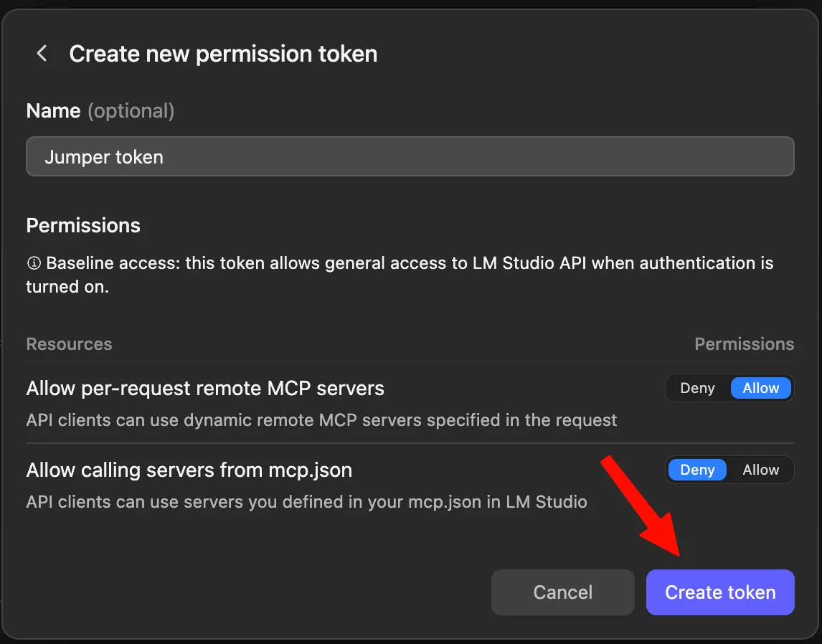Set remote MCP servers permission to Deny
This screenshot has width=822, height=644.
pos(697,388)
